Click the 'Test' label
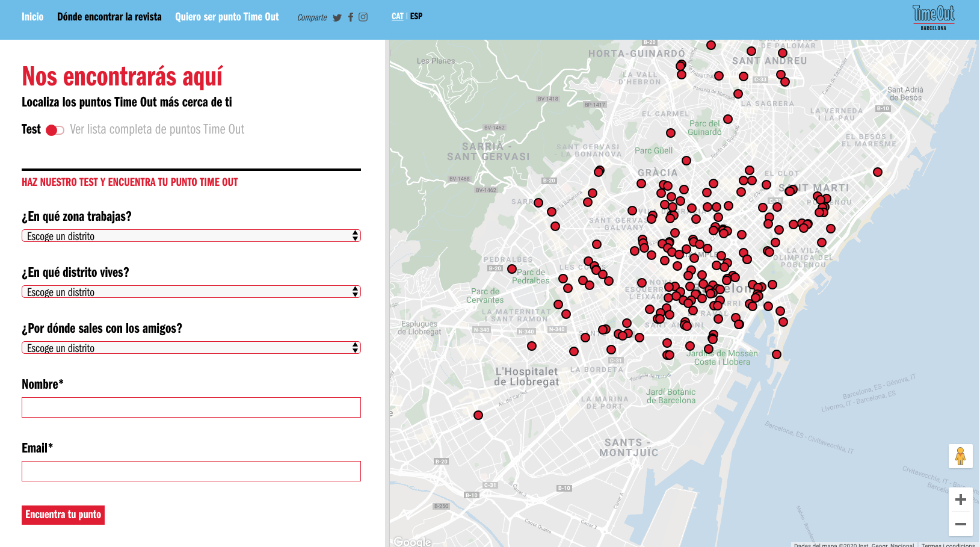 [x=31, y=129]
